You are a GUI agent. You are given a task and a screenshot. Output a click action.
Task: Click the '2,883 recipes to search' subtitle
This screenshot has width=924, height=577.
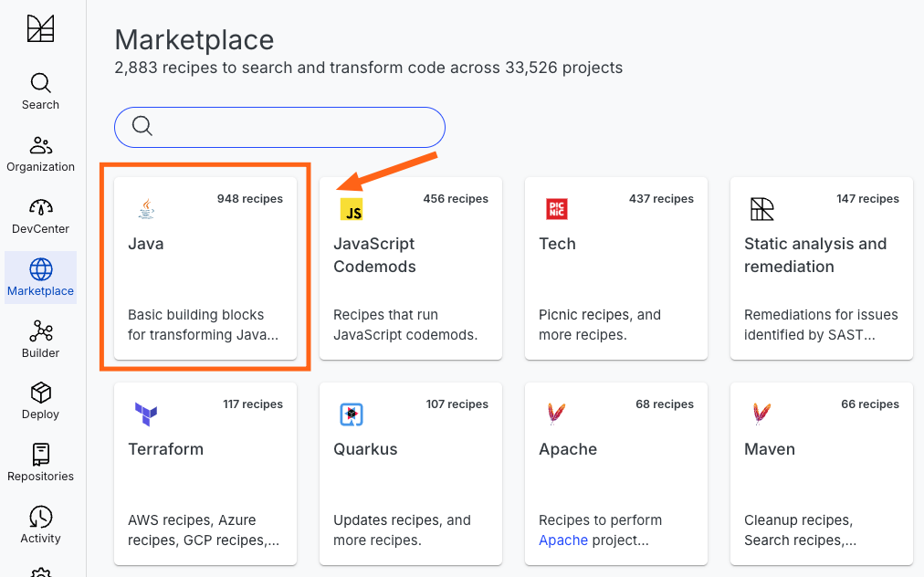pyautogui.click(x=368, y=68)
